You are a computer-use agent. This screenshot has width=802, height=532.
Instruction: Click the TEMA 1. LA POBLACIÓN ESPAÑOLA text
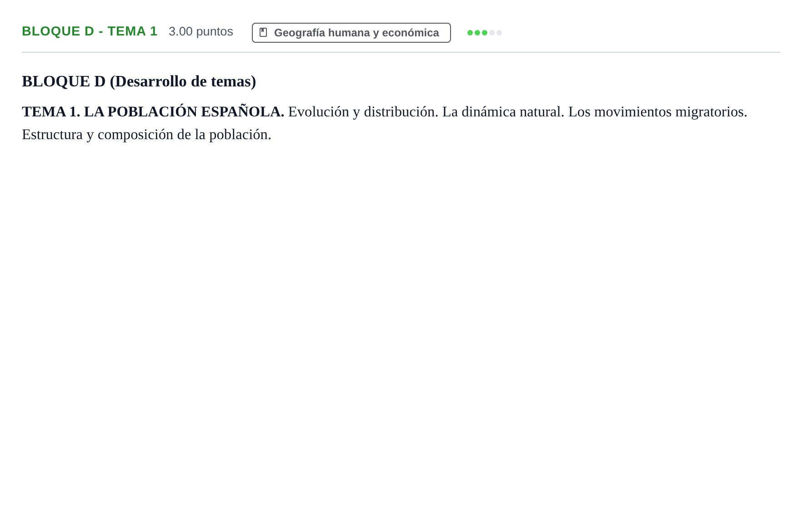(x=153, y=111)
